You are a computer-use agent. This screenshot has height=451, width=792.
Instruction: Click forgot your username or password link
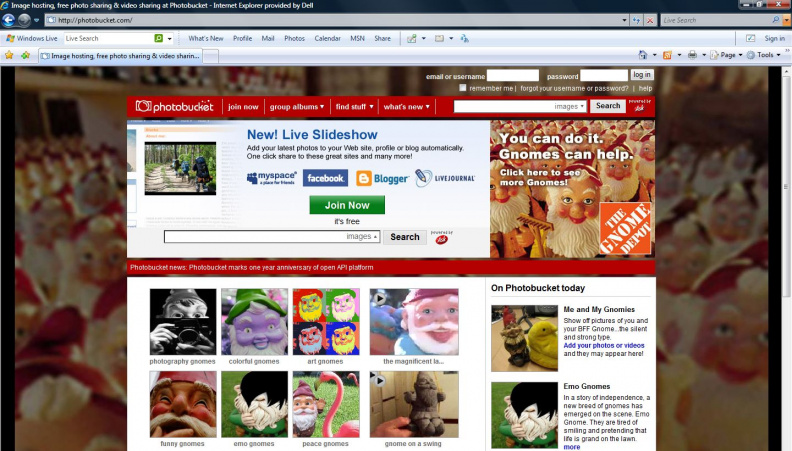click(x=574, y=88)
